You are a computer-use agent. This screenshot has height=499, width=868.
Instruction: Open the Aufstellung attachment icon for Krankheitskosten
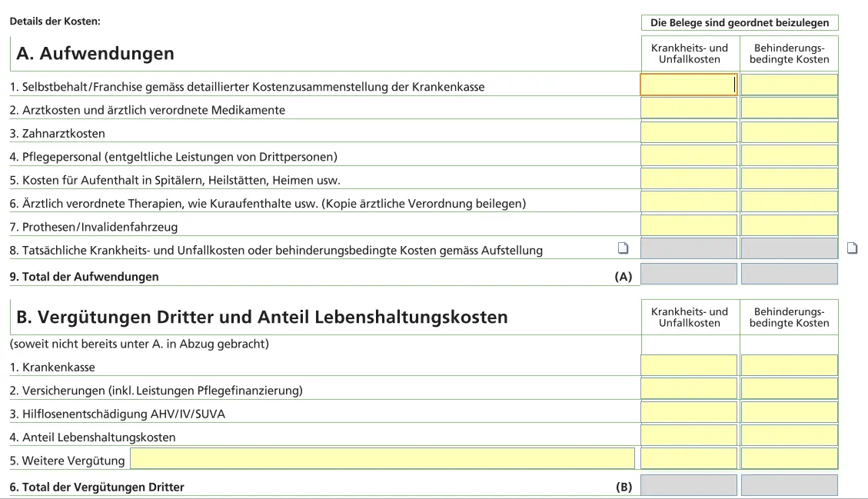click(x=624, y=248)
